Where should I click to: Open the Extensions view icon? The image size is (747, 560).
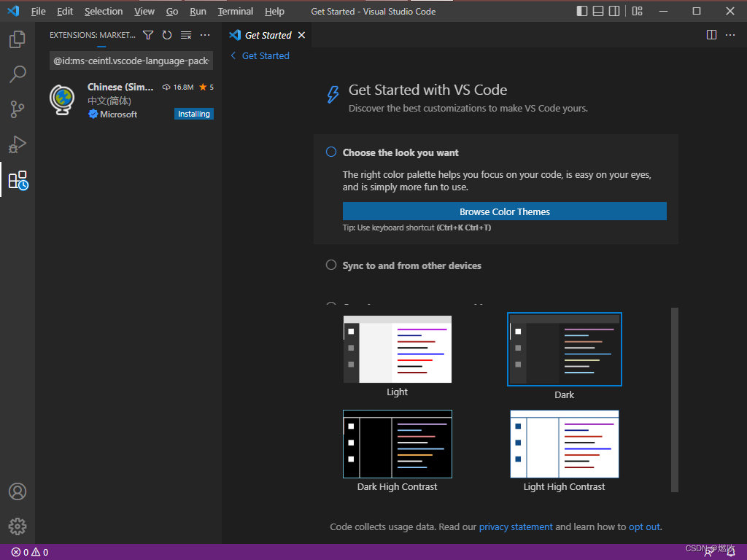click(x=18, y=180)
